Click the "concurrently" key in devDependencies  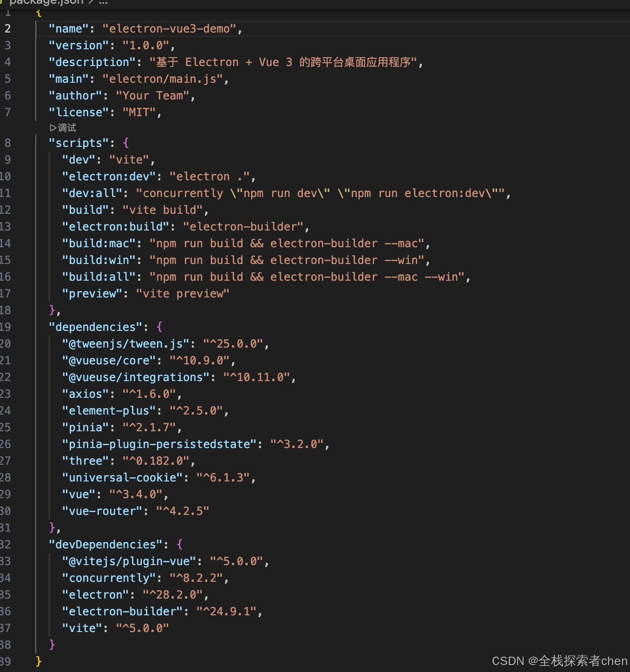pyautogui.click(x=109, y=578)
